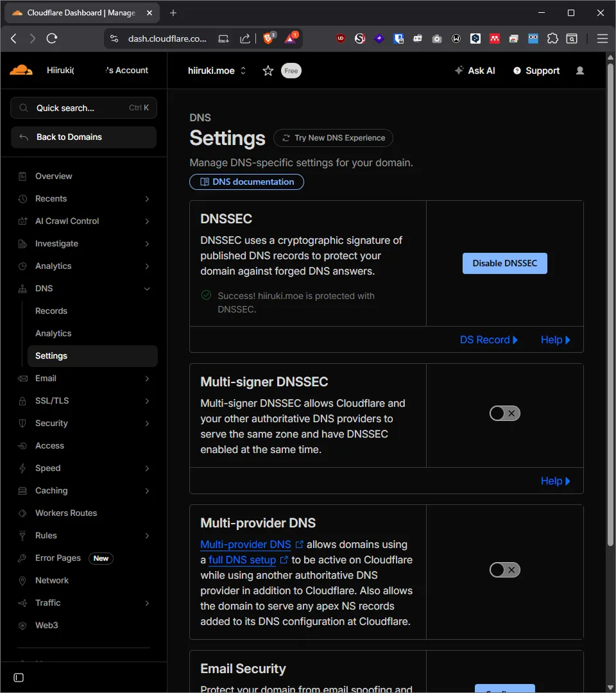Open DNS documentation link
This screenshot has width=616, height=693.
246,182
